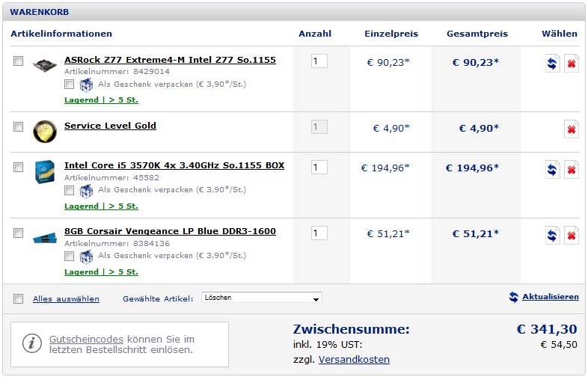The height and width of the screenshot is (377, 588).
Task: Select the ASRock Z77 Extreme4-M item checkbox
Action: (18, 61)
